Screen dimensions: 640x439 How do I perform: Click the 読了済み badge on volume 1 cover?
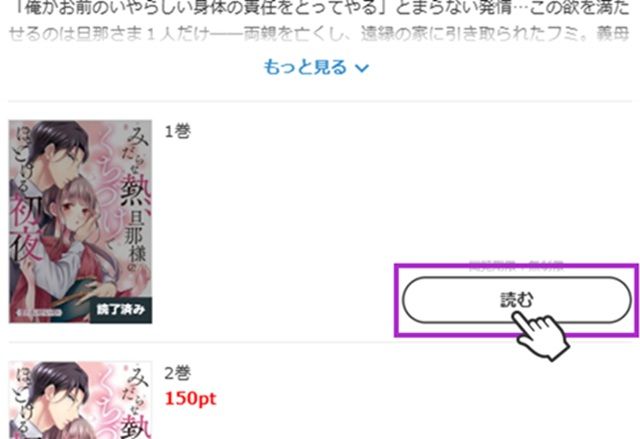(x=121, y=310)
